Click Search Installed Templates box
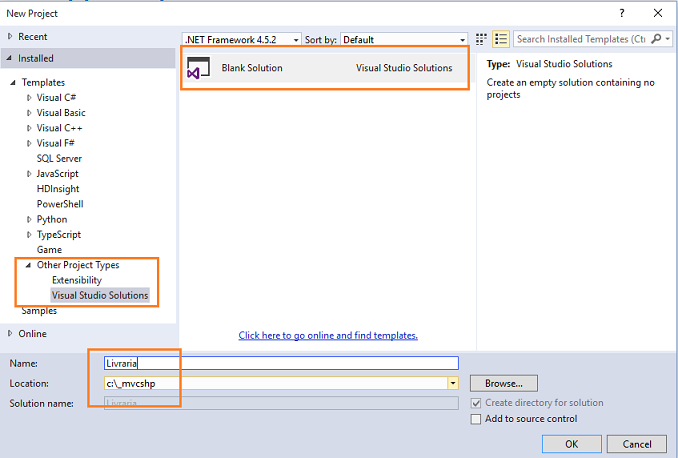The height and width of the screenshot is (458, 678). click(582, 39)
